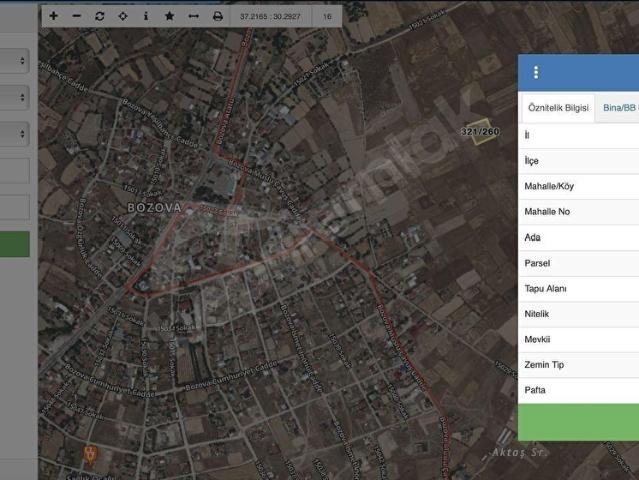Open the three-dot panel menu
639x480 pixels.
536,72
